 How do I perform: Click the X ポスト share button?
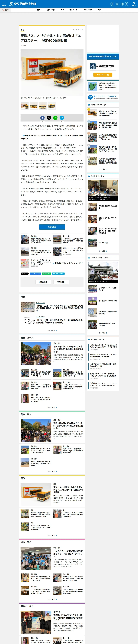25,273
